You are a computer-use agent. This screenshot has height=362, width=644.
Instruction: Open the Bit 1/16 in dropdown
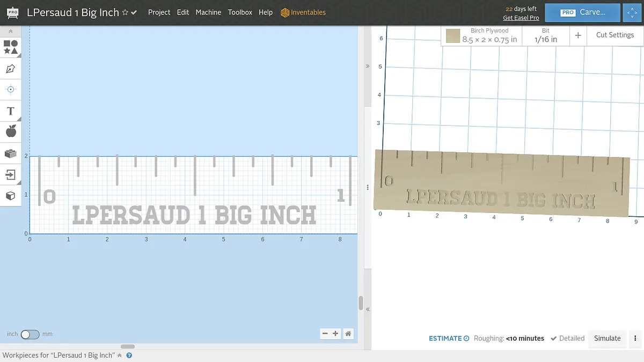tap(545, 35)
